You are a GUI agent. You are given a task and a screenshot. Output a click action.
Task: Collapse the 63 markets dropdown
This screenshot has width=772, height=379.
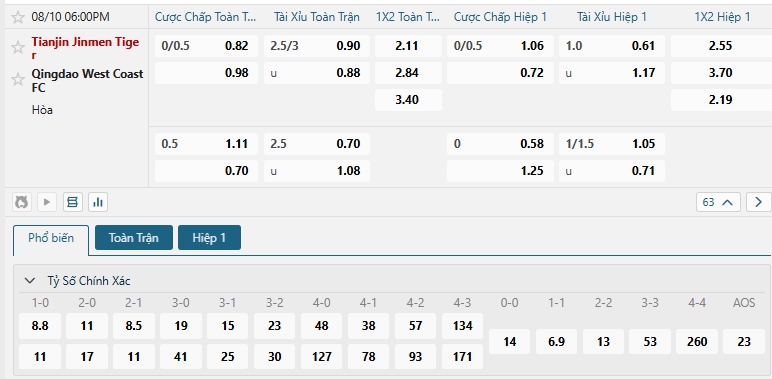coord(718,202)
